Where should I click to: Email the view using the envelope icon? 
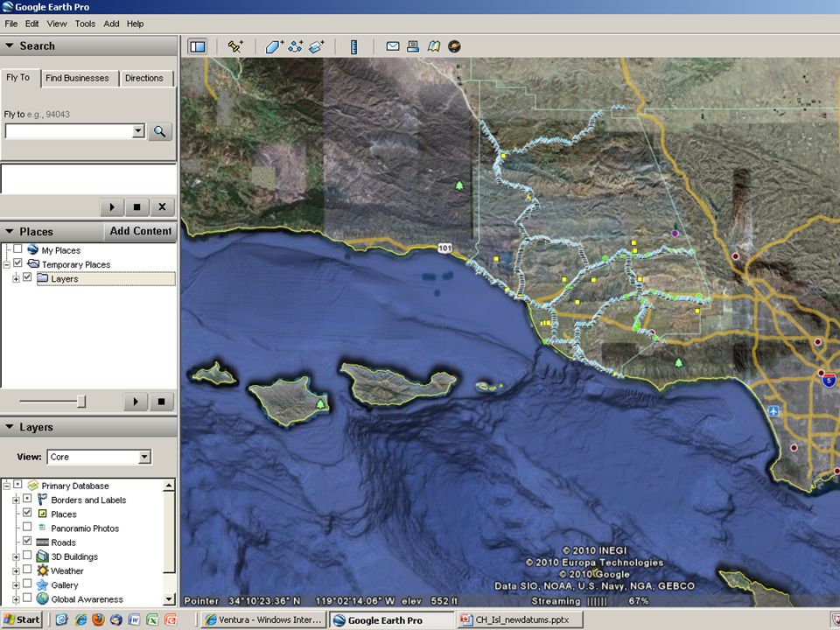click(393, 46)
